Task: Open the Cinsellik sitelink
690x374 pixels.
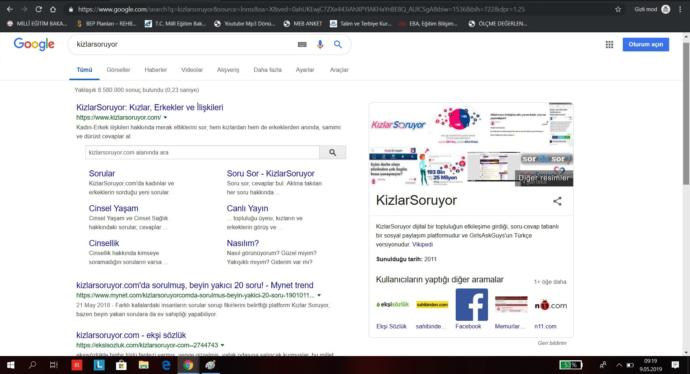Action: pos(104,243)
